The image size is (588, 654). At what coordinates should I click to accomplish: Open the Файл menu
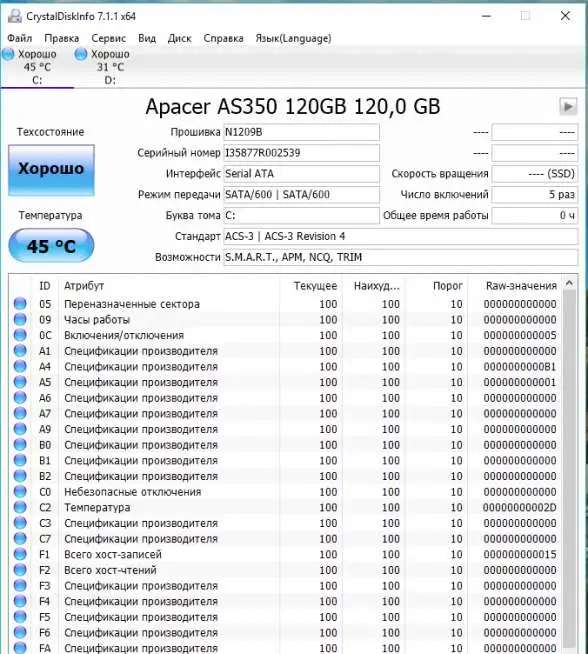pos(20,38)
